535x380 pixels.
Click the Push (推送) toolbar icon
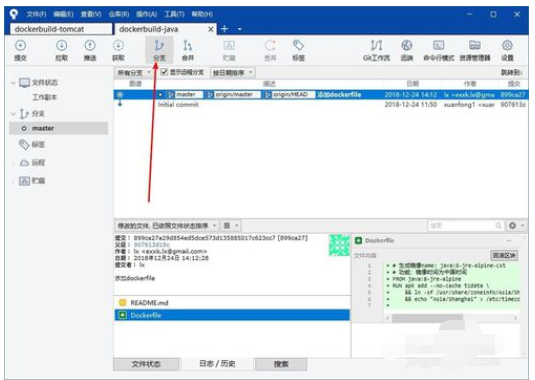click(x=90, y=45)
